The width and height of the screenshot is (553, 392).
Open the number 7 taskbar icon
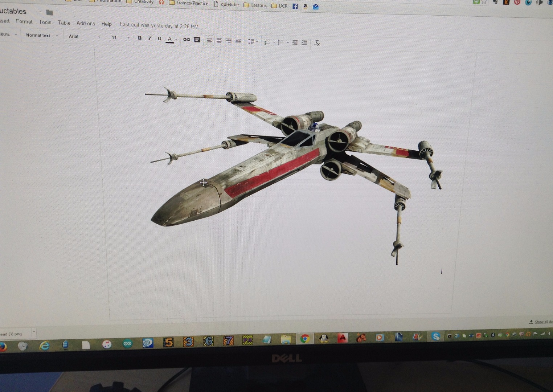click(228, 340)
